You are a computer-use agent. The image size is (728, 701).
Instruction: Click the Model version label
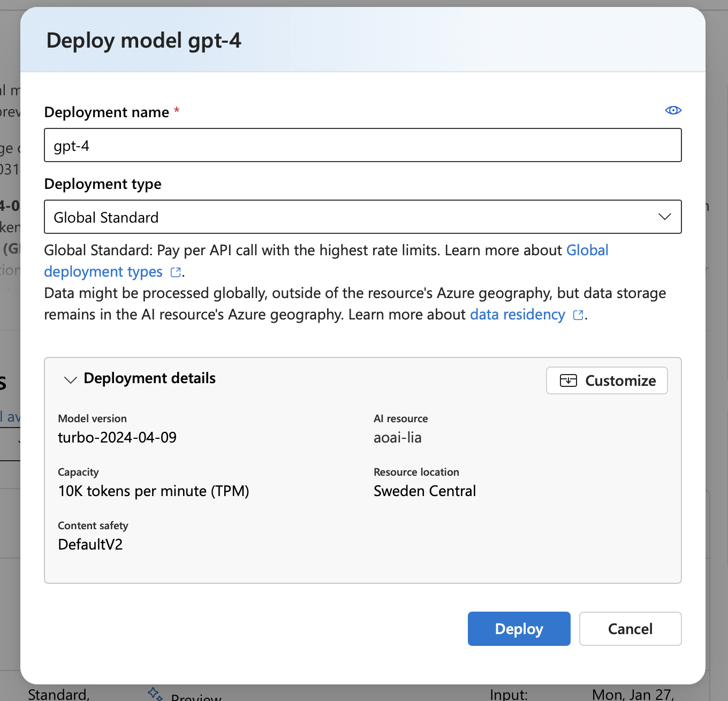click(92, 418)
